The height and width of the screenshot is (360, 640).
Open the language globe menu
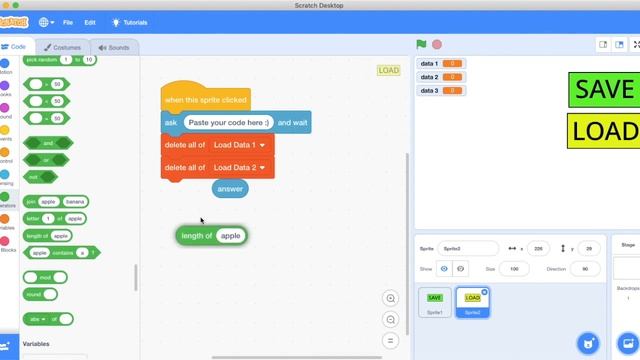46,22
